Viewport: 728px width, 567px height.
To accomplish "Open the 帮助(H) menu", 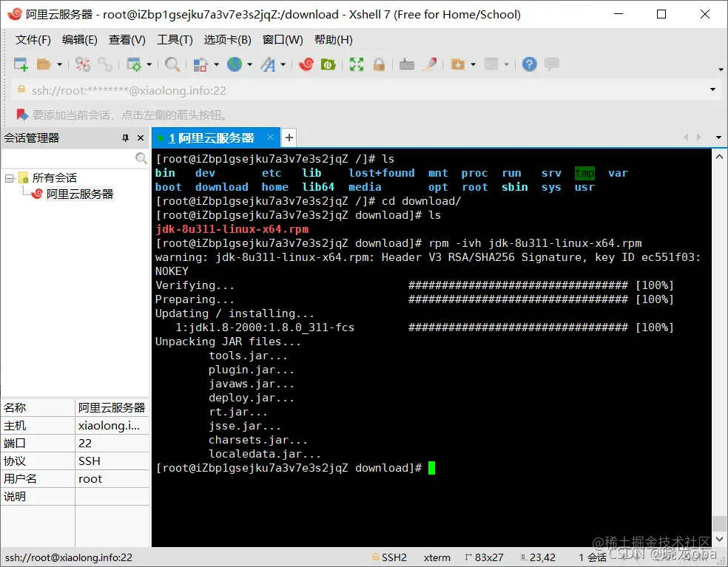I will click(334, 40).
